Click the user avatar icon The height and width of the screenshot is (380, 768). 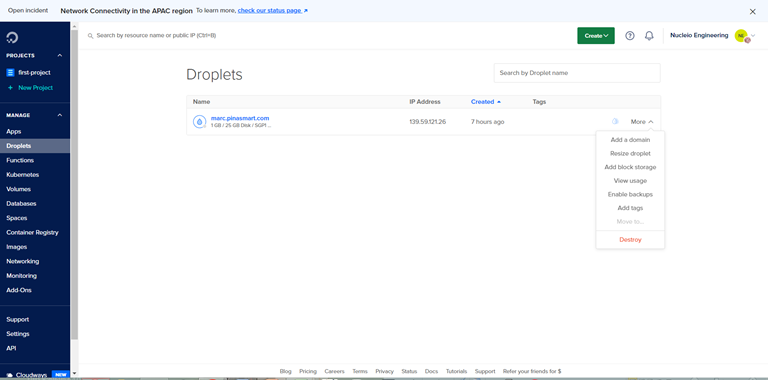coord(742,36)
